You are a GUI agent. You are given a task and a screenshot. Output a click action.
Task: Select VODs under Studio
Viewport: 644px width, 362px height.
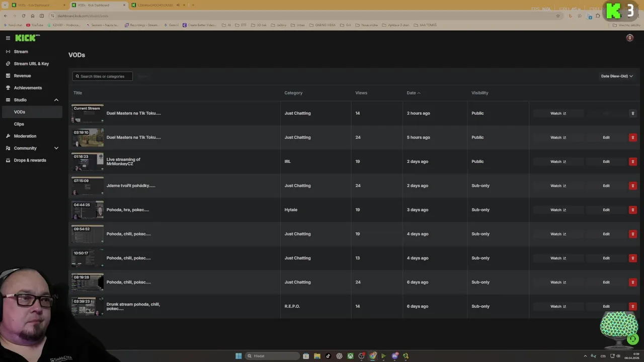31,112
